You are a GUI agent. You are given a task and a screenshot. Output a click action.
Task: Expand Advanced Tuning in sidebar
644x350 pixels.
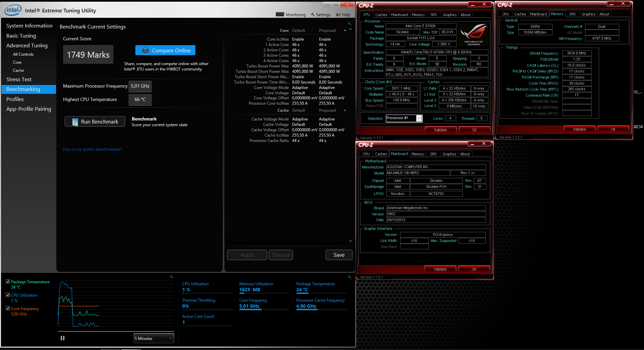point(27,45)
